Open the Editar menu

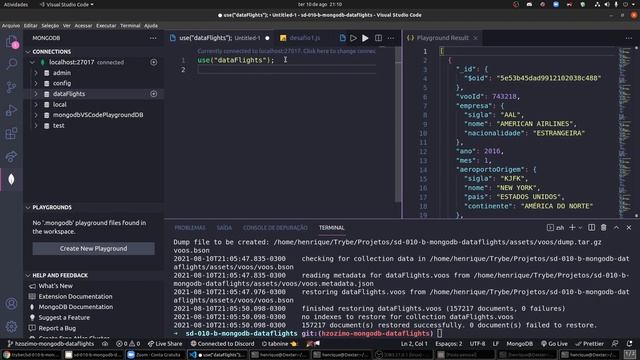click(30, 25)
